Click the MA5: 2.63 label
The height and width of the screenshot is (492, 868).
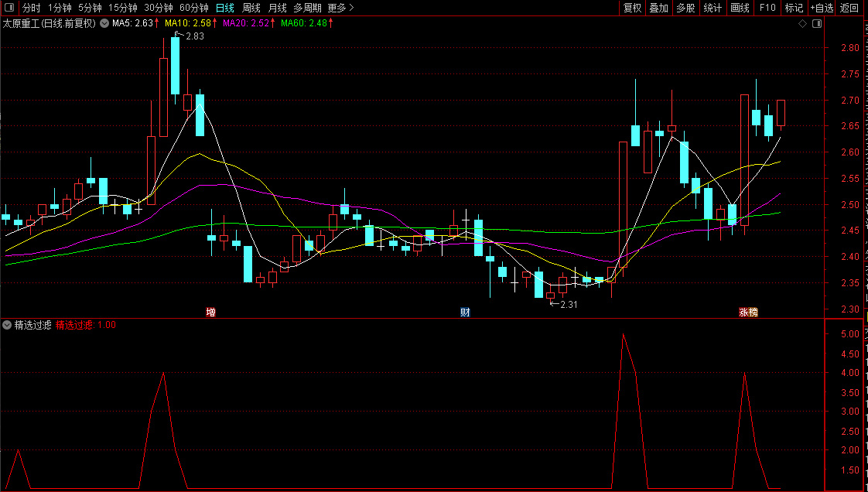coord(132,23)
